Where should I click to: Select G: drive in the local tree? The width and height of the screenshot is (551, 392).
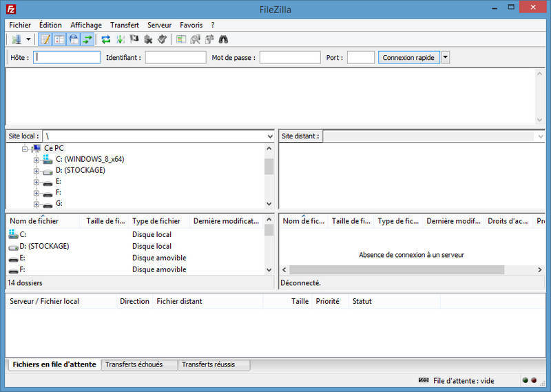[x=59, y=203]
